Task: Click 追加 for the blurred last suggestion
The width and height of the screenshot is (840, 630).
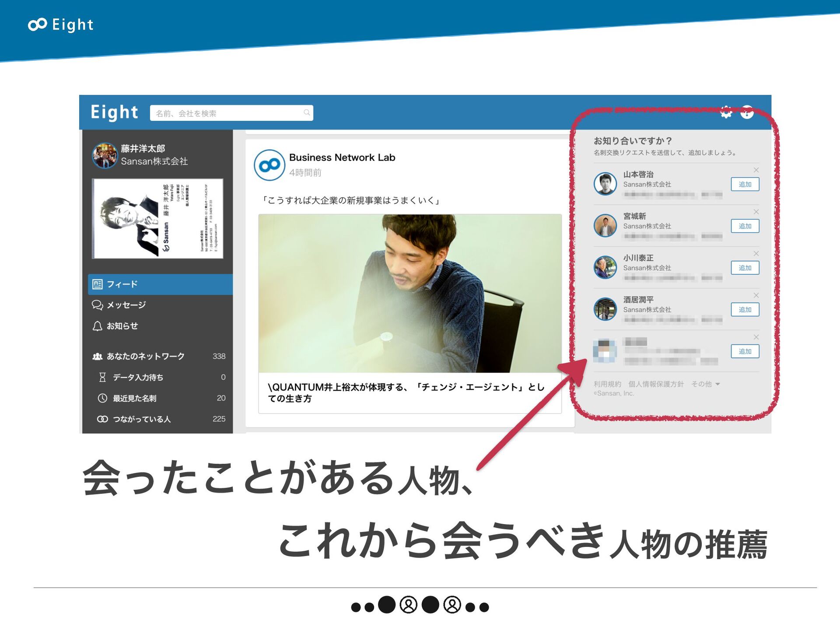Action: pyautogui.click(x=745, y=351)
